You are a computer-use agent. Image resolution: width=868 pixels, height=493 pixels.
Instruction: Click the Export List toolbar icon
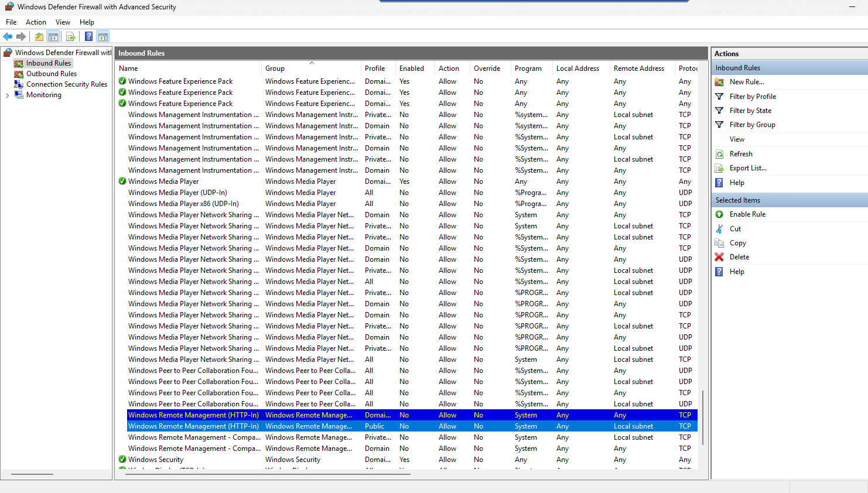click(71, 37)
